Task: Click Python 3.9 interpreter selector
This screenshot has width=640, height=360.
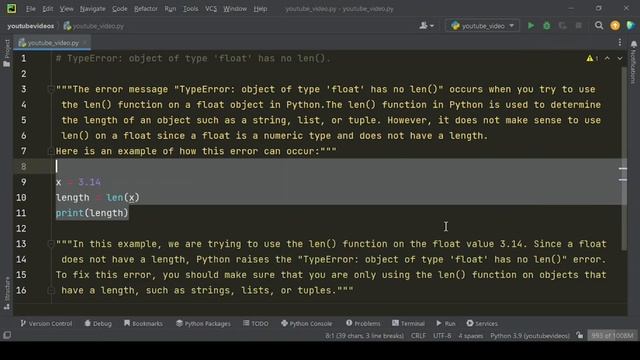Action: click(530, 336)
